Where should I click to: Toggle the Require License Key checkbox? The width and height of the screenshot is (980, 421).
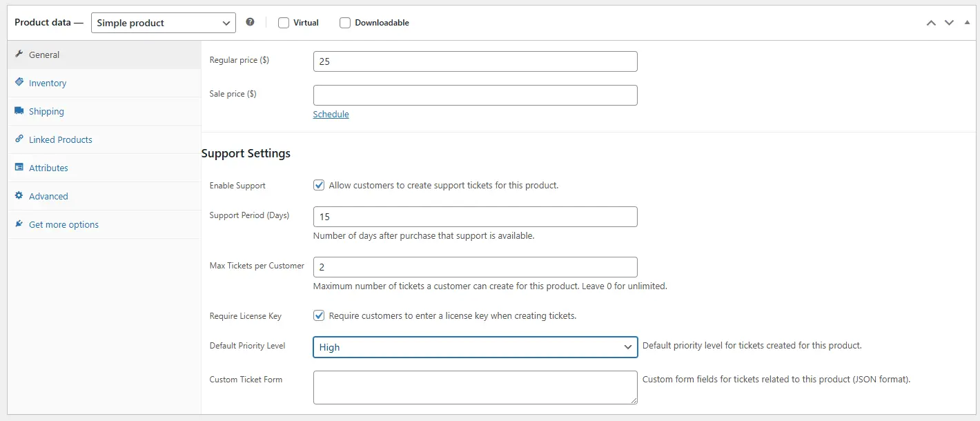point(319,315)
